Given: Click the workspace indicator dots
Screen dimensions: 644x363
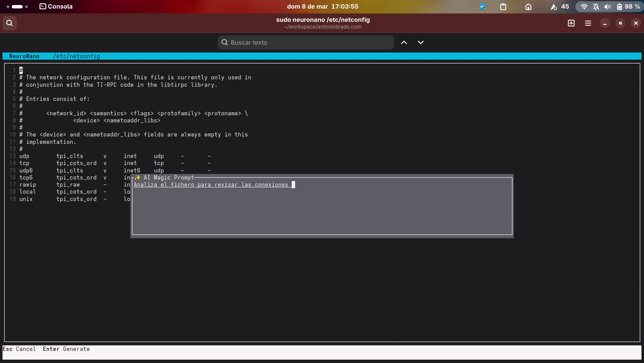Looking at the screenshot, I should coord(17,7).
